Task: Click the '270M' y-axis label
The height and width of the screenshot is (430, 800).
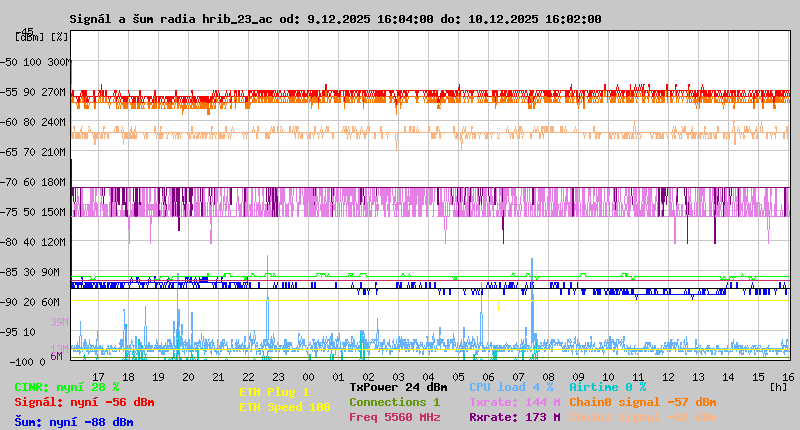Action: (56, 92)
